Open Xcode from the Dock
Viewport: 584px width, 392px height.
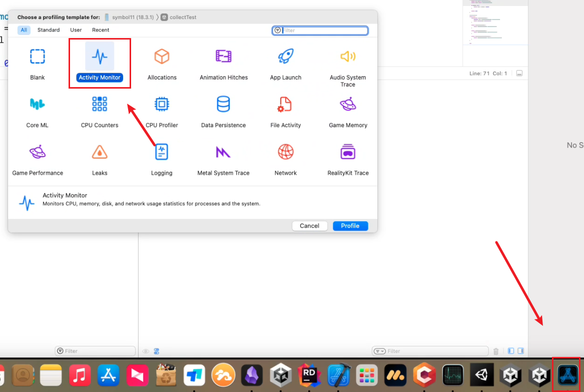[x=338, y=375]
